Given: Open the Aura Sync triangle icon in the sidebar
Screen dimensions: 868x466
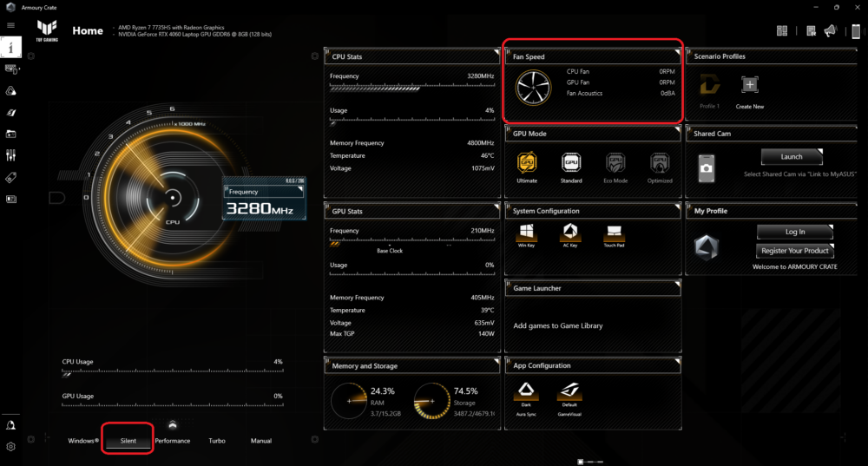Looking at the screenshot, I should [10, 91].
